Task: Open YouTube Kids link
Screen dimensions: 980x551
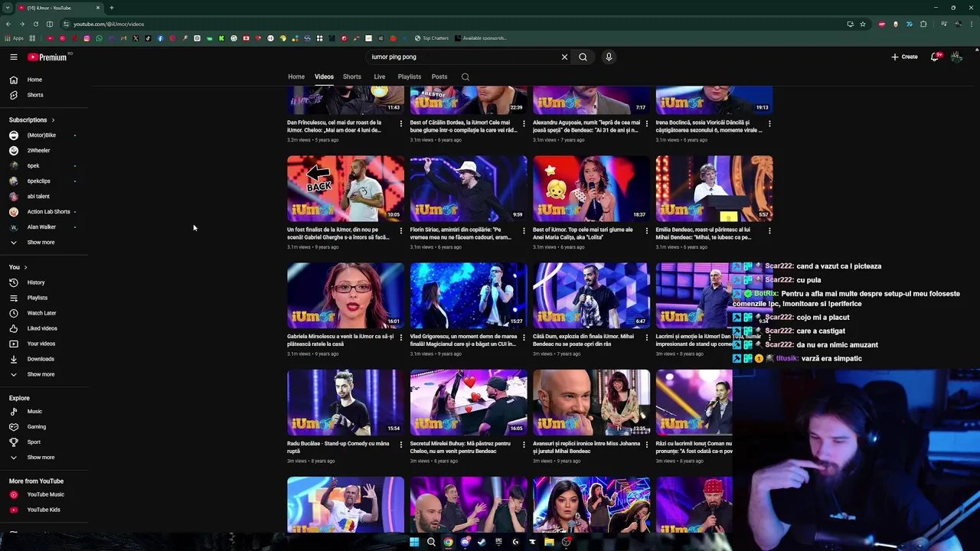Action: (44, 510)
